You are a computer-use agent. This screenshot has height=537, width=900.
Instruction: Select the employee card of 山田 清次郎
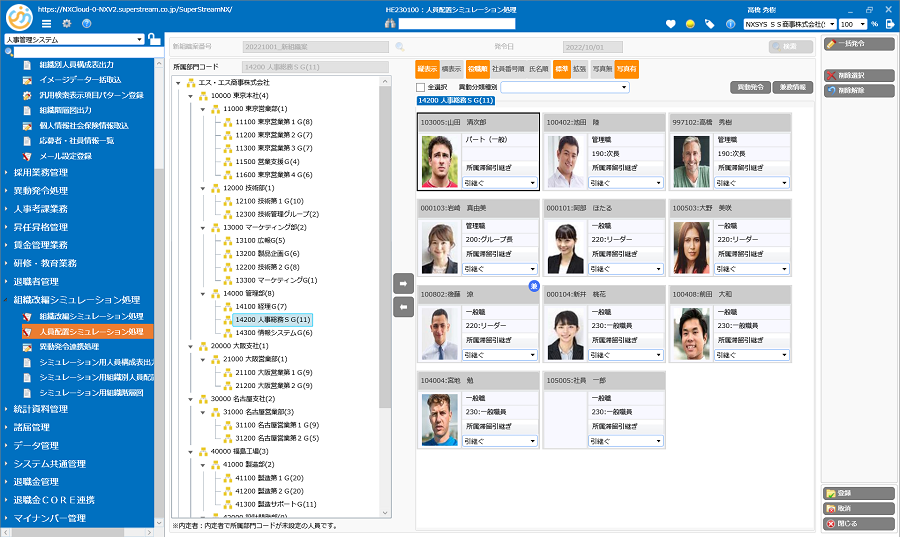click(x=478, y=151)
